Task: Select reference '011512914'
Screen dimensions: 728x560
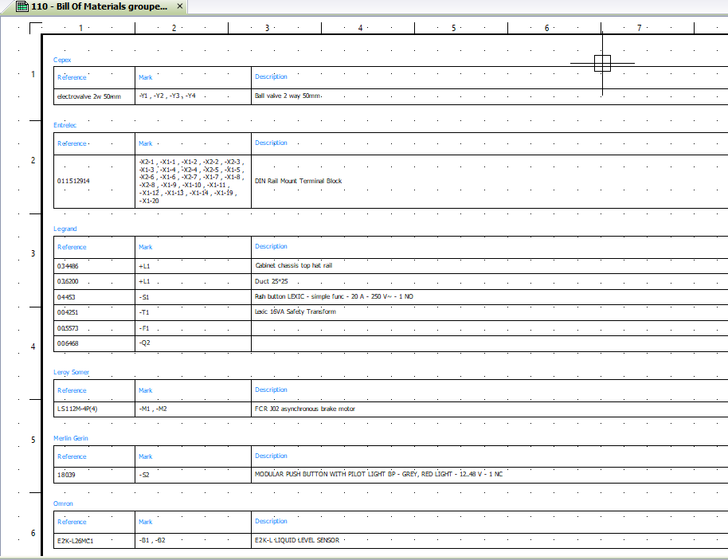Action: click(x=73, y=181)
